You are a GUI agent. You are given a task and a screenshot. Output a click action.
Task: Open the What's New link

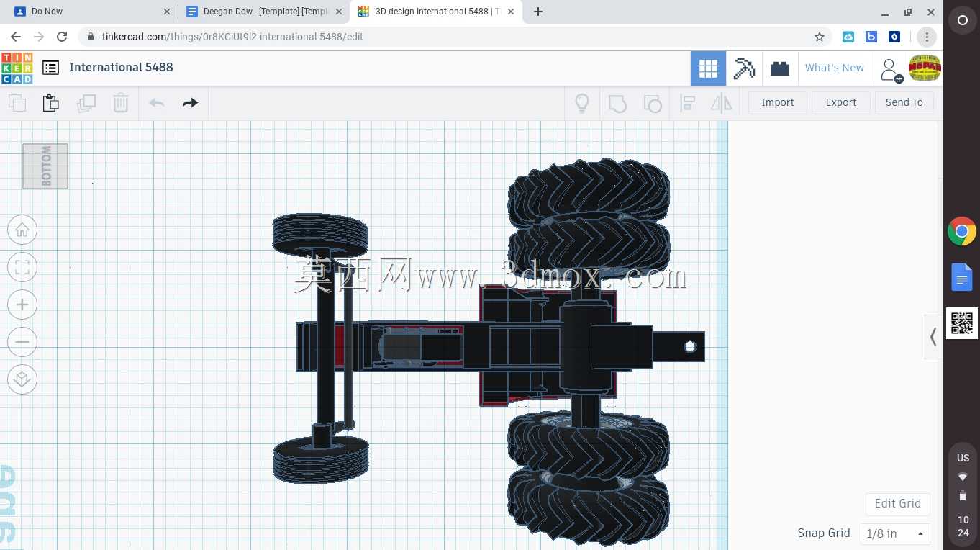pos(835,68)
